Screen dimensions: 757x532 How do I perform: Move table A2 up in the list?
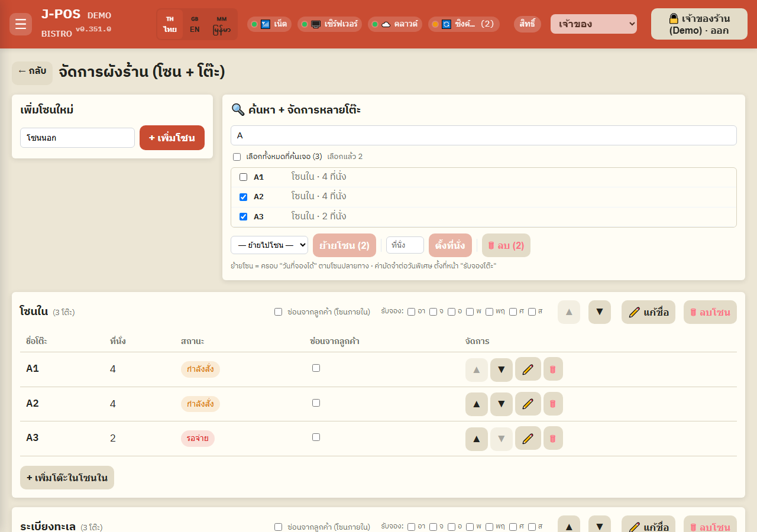477,404
